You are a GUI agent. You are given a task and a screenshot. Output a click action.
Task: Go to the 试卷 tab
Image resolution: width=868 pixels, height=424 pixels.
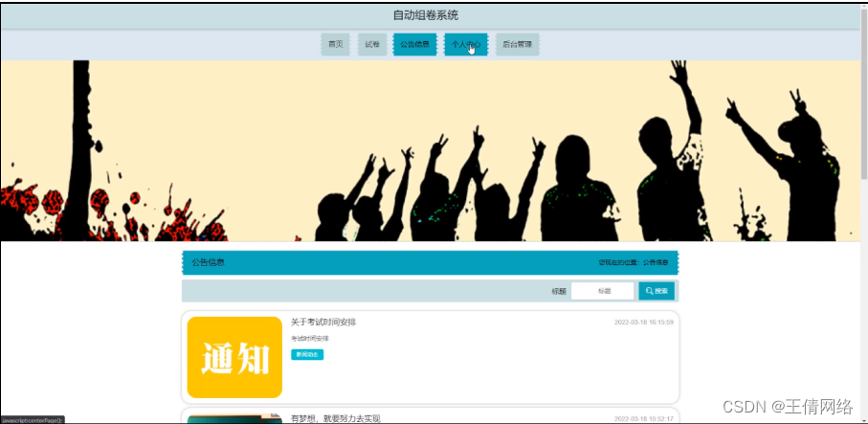[x=372, y=44]
